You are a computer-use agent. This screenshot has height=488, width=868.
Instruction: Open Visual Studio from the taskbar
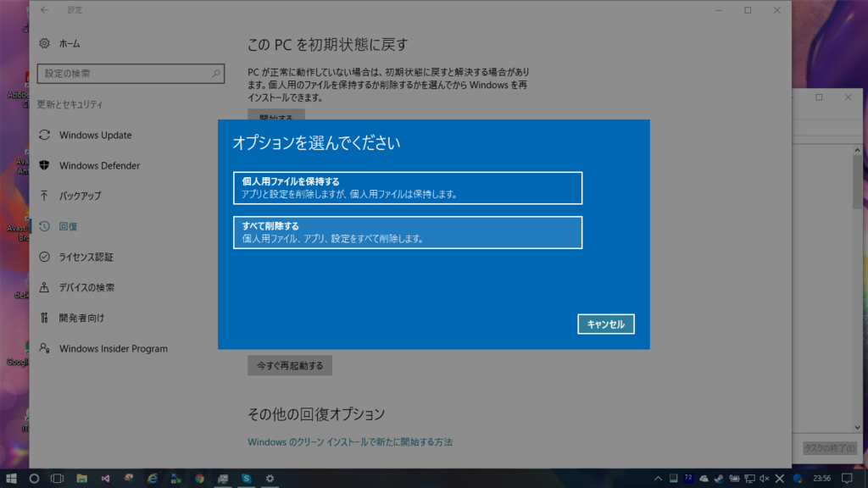tap(105, 479)
